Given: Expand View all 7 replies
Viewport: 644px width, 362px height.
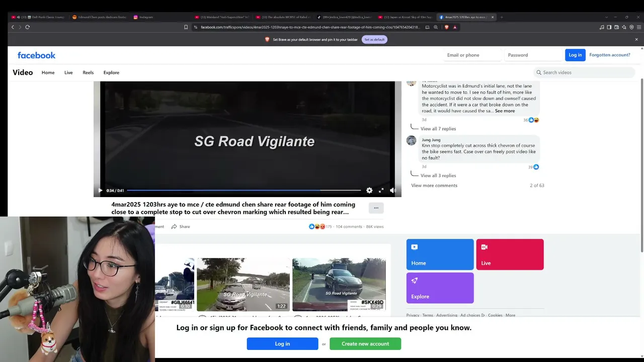Looking at the screenshot, I should 438,129.
